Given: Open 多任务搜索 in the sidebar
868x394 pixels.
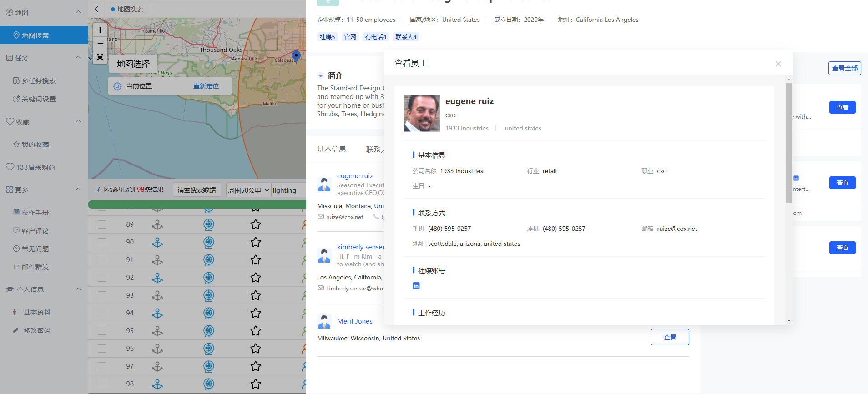Looking at the screenshot, I should click(39, 81).
